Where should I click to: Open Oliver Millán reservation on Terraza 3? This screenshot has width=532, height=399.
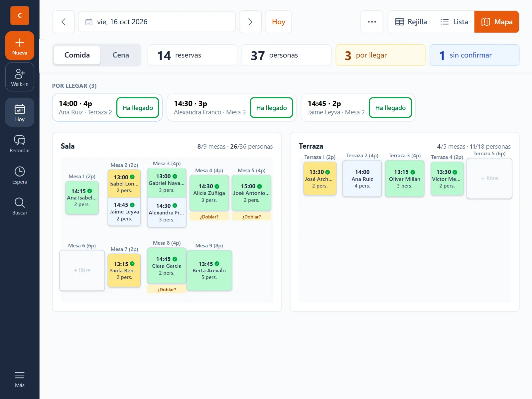coord(405,179)
